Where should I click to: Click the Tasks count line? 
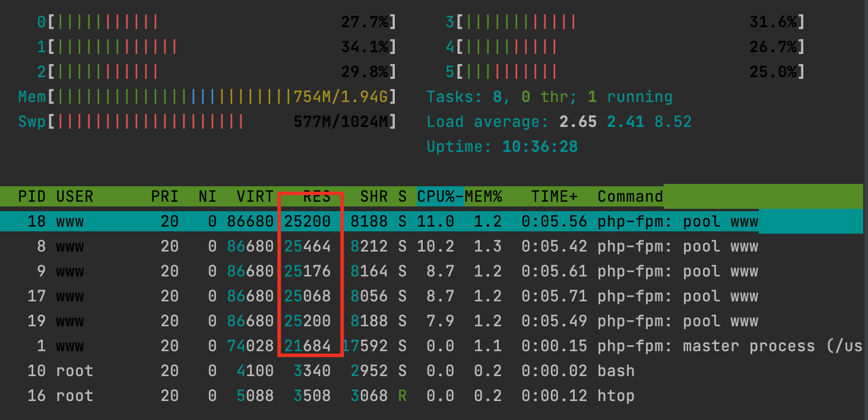550,97
